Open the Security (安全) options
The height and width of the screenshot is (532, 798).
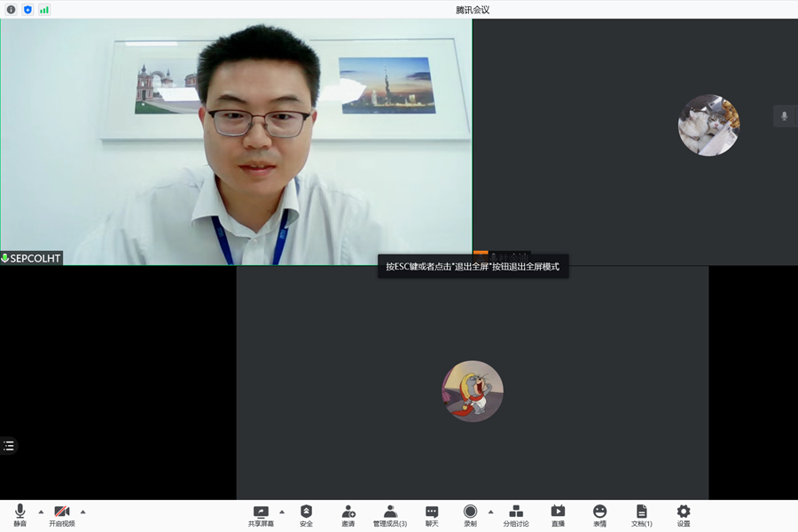click(306, 515)
